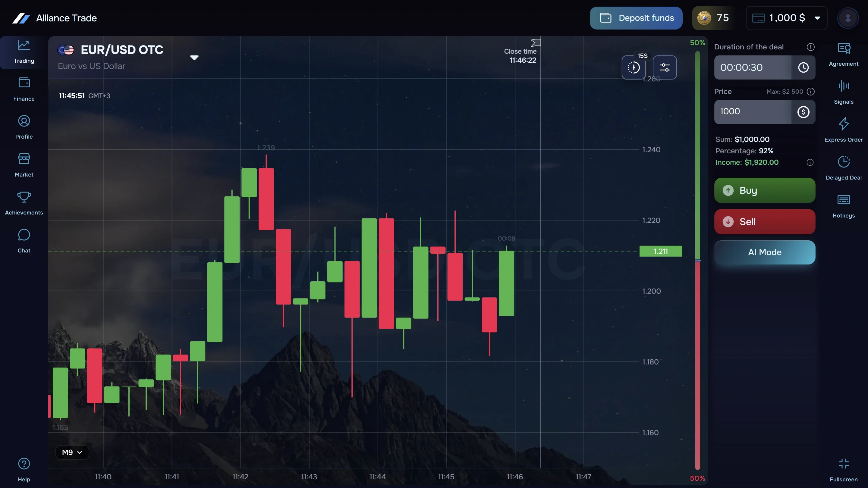
Task: Open the Finance wallet section
Action: tap(24, 89)
